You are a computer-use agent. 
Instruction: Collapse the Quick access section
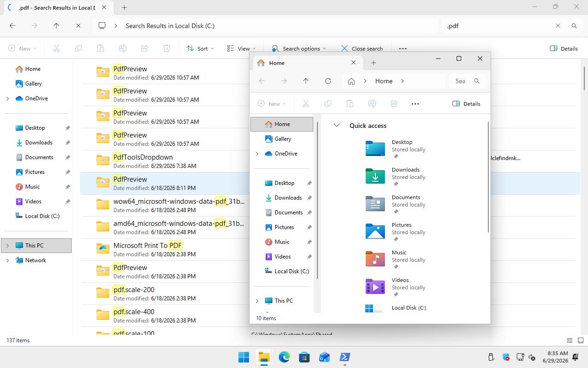point(337,126)
